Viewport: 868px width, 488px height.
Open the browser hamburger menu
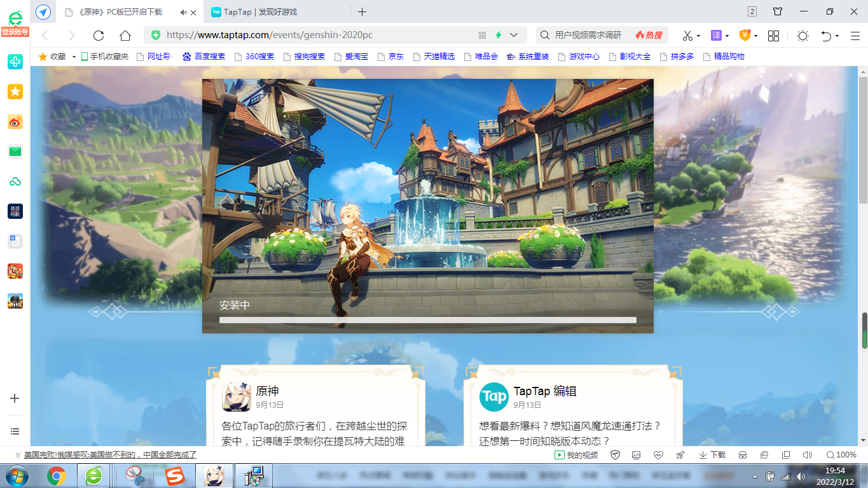(x=855, y=36)
